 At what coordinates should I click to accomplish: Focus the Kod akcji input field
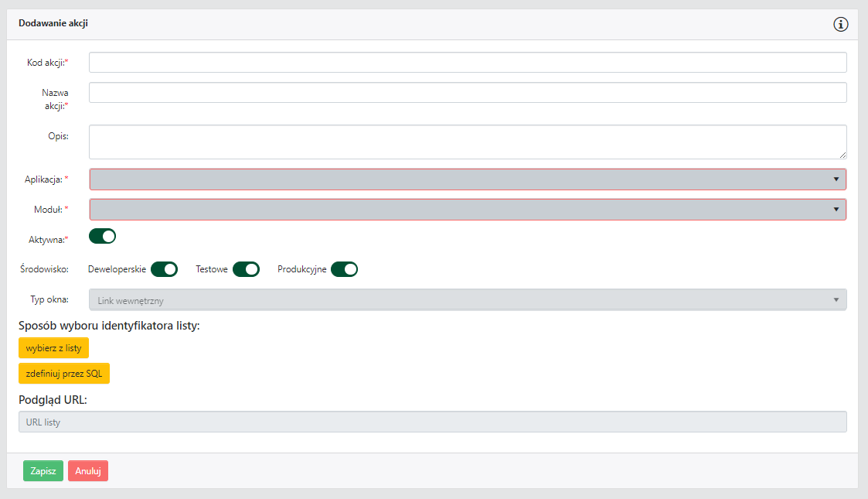(x=468, y=62)
